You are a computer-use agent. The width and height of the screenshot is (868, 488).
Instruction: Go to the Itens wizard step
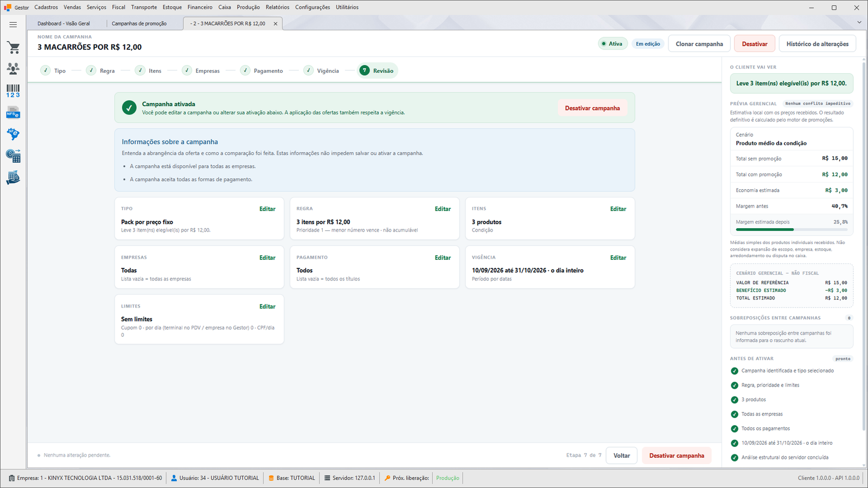point(149,70)
